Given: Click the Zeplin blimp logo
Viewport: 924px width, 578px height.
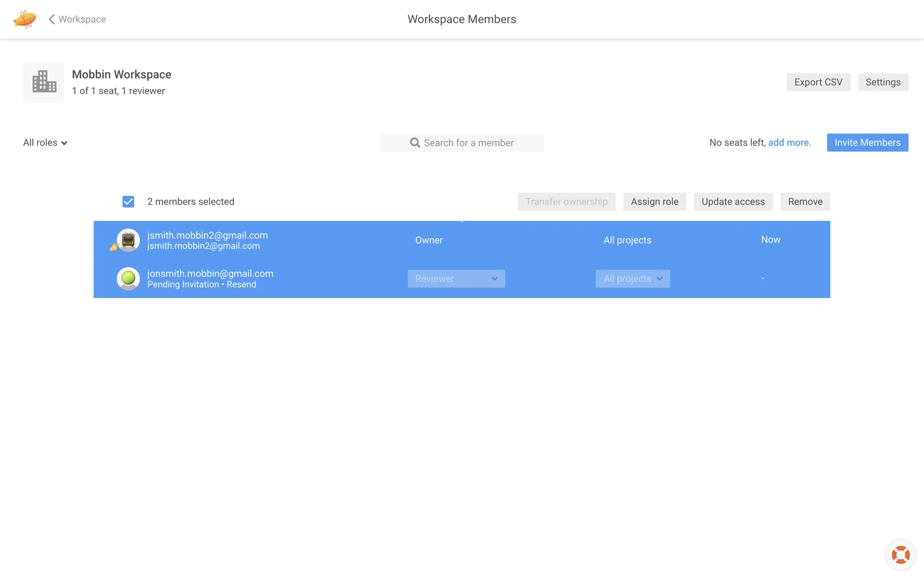Looking at the screenshot, I should [25, 19].
